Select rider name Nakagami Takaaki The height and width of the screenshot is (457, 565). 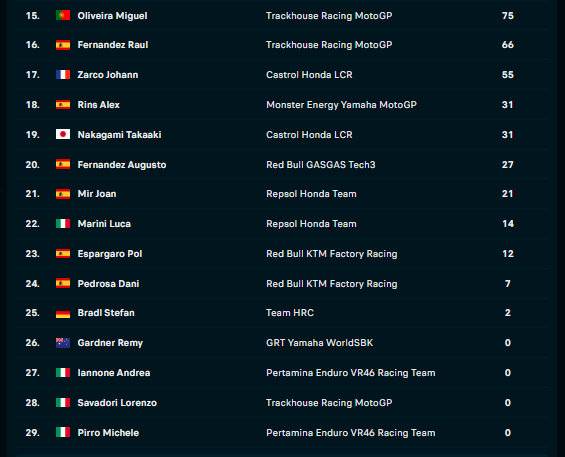pos(119,135)
